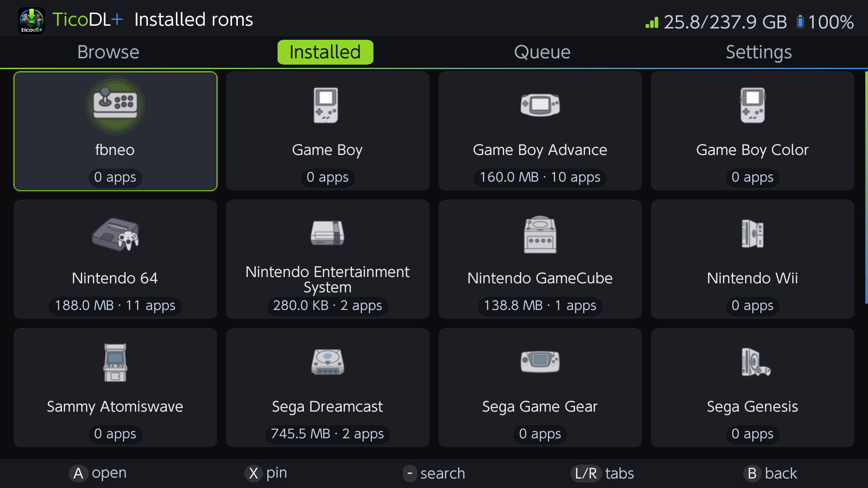This screenshot has width=868, height=488.
Task: Click the A button glyph
Action: coord(78,473)
